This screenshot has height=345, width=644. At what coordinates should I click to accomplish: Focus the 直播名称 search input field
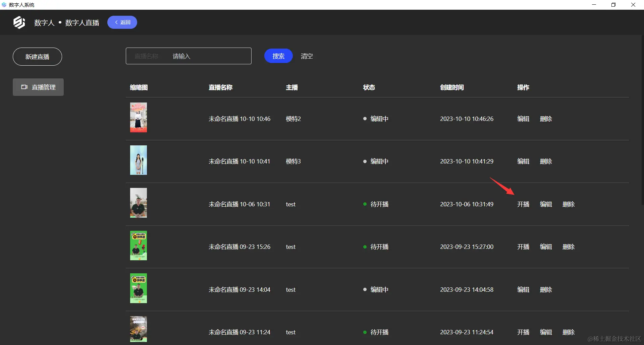pyautogui.click(x=189, y=56)
